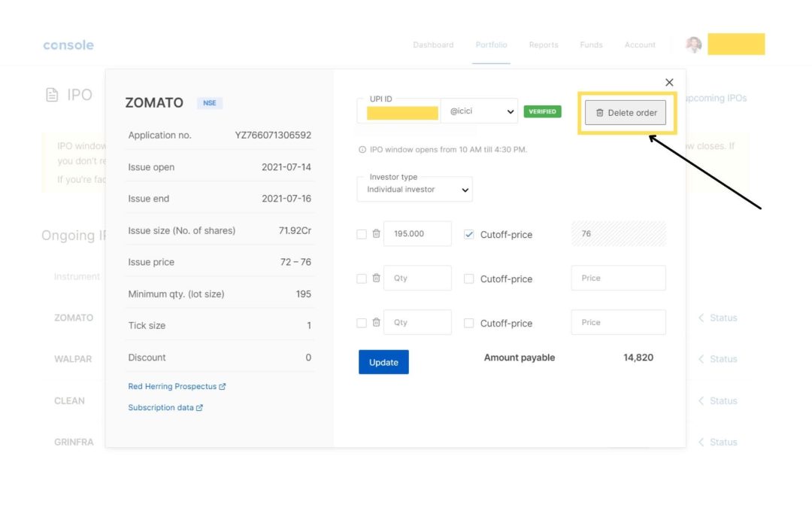The height and width of the screenshot is (508, 812).
Task: Select the Account tab
Action: tap(640, 45)
